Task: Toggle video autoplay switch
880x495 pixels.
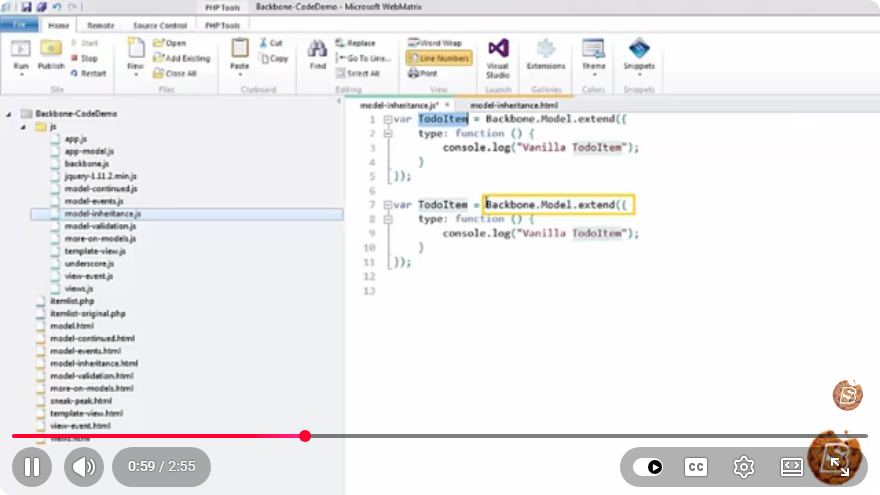Action: coord(648,467)
